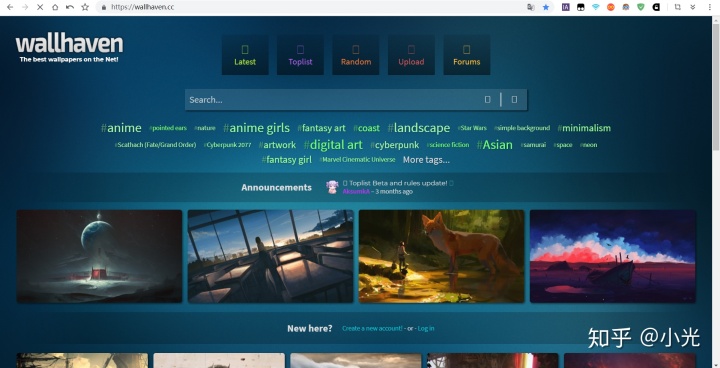Click the rightmost icon in search bar
This screenshot has width=720, height=368.
point(514,100)
